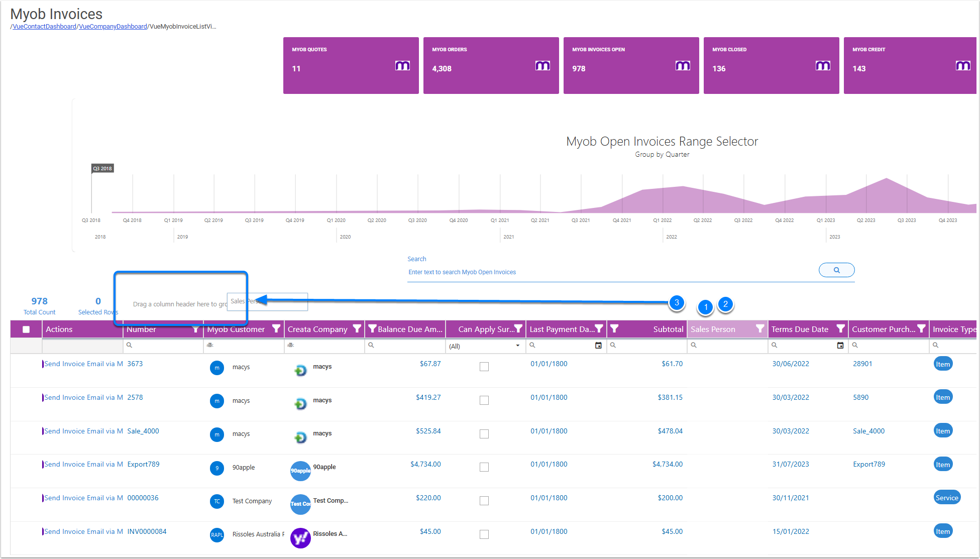
Task: Click 90apple company logo in Export789 row
Action: coord(300,471)
